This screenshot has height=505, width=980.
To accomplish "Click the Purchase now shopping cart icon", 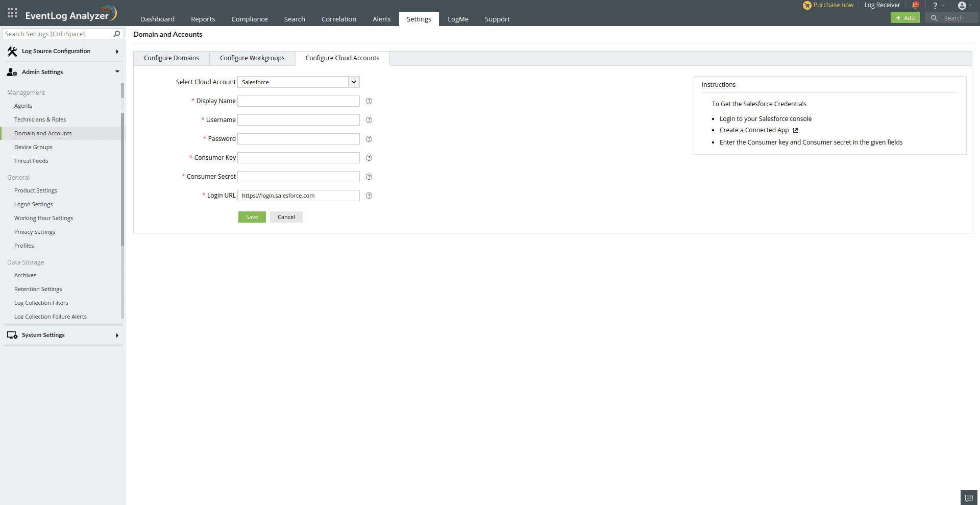I will point(807,5).
